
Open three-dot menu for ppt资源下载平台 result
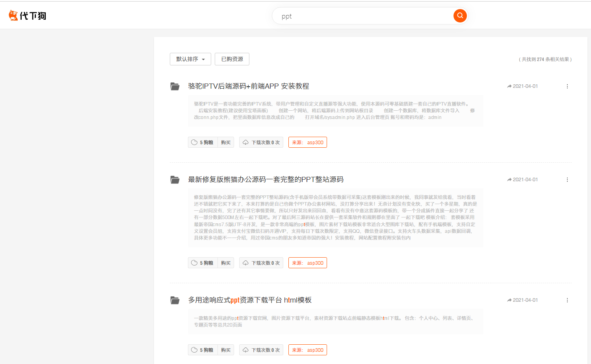[567, 300]
